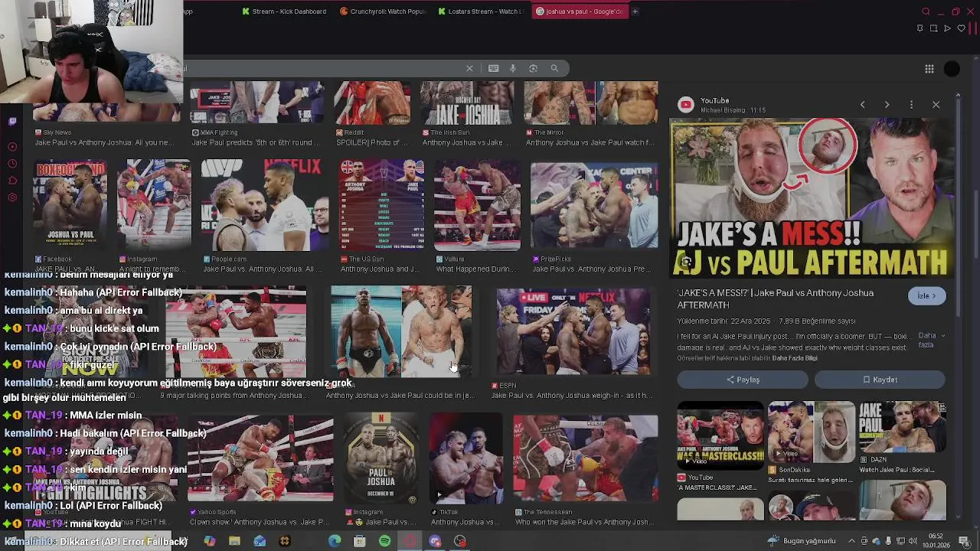The height and width of the screenshot is (551, 980).
Task: Open the ESPN weigh-in image result
Action: click(x=574, y=332)
